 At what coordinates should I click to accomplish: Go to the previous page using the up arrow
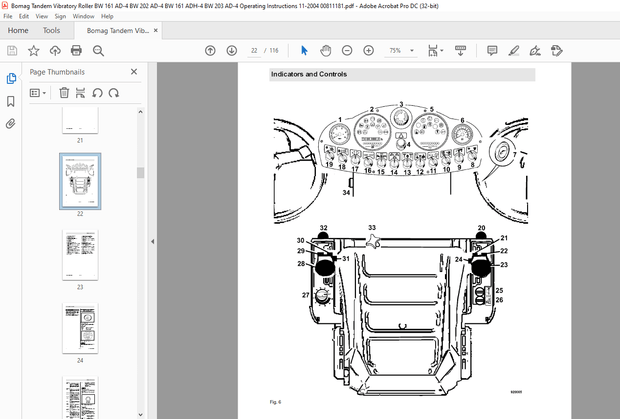pyautogui.click(x=210, y=50)
